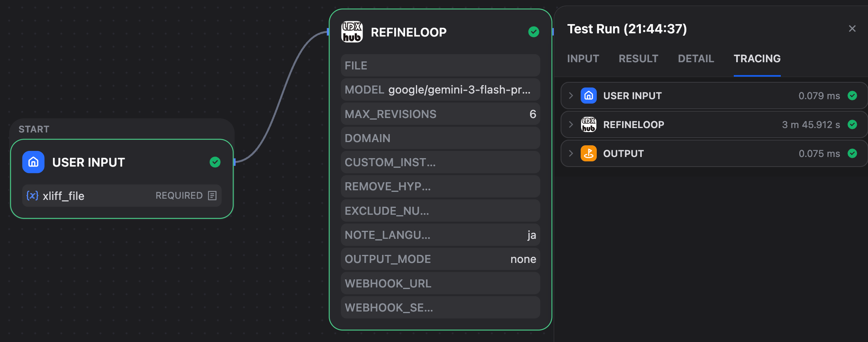Click the blue User Input icon in tracing list
Image resolution: width=868 pixels, height=342 pixels.
coord(589,96)
